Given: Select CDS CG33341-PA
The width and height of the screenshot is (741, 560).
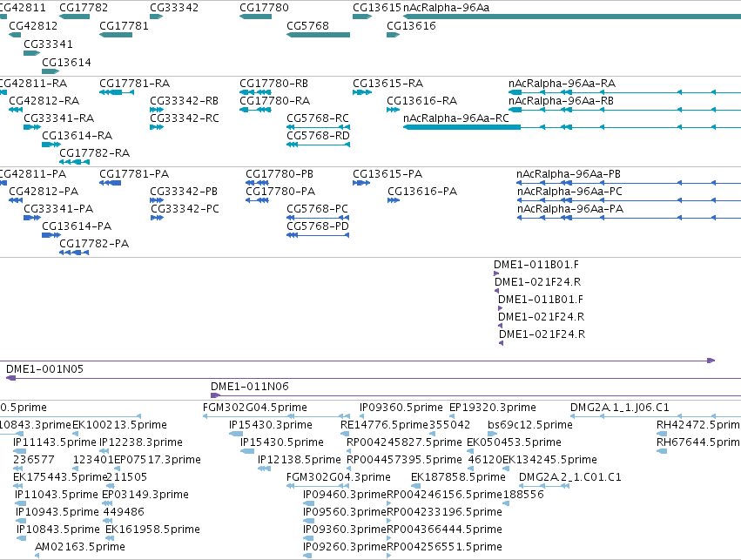Looking at the screenshot, I should [x=58, y=209].
